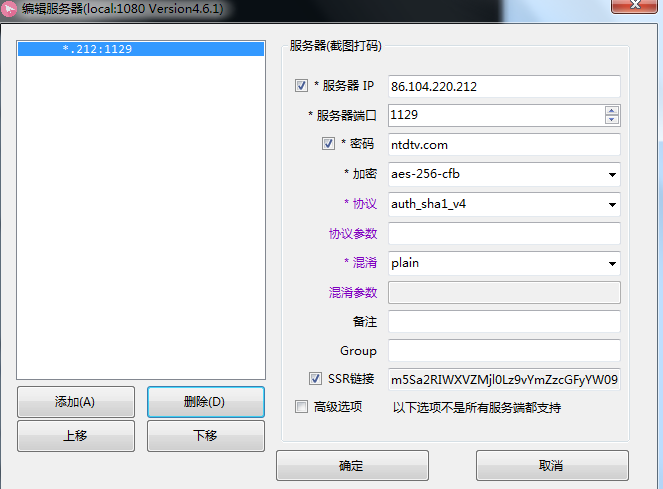Image resolution: width=663 pixels, height=489 pixels.
Task: Decrease server port with down arrow
Action: (612, 120)
